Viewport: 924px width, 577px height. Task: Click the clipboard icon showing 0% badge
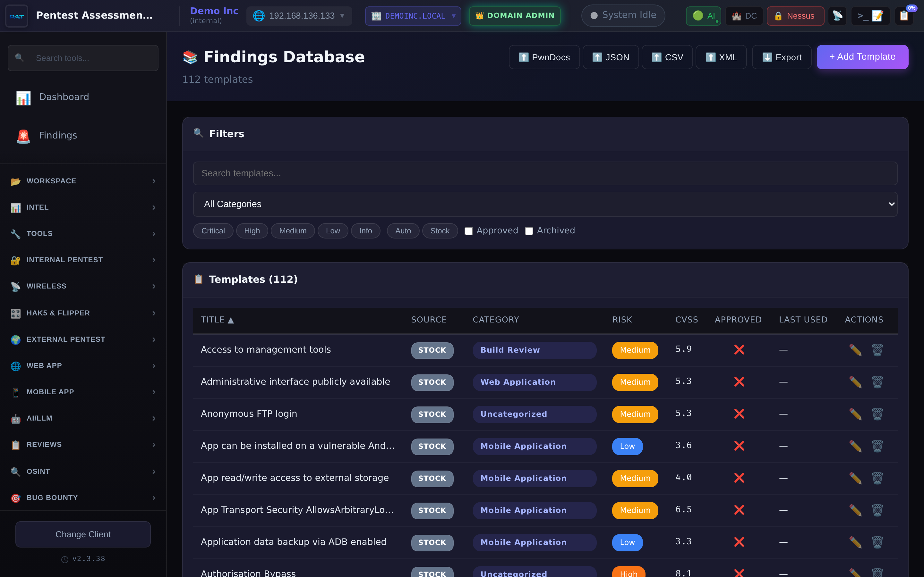(904, 16)
